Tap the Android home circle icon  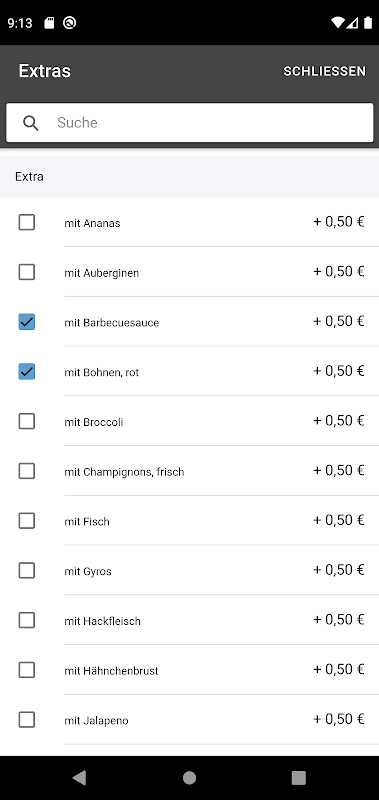pyautogui.click(x=189, y=778)
